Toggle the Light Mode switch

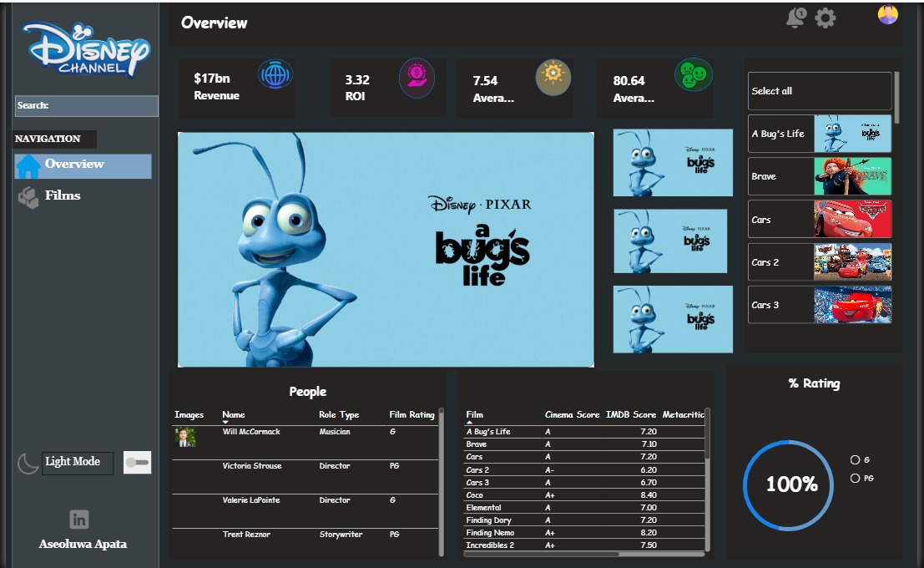[137, 463]
